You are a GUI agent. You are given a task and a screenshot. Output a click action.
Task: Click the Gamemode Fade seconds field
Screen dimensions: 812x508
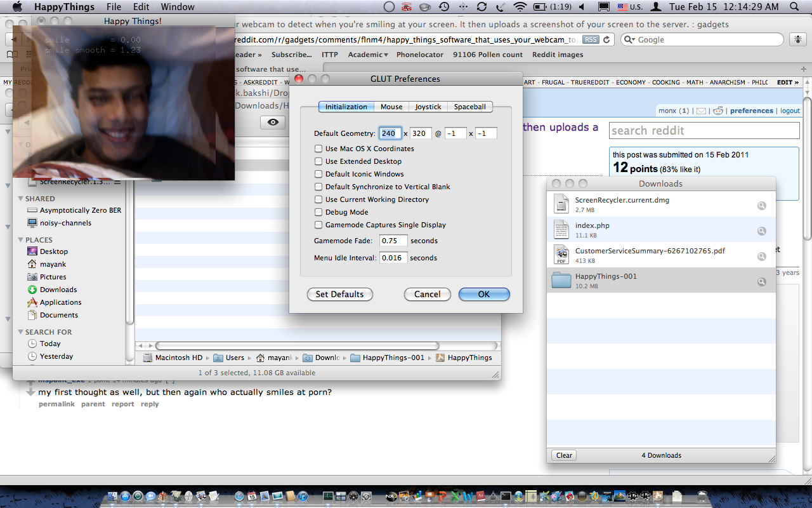click(393, 241)
